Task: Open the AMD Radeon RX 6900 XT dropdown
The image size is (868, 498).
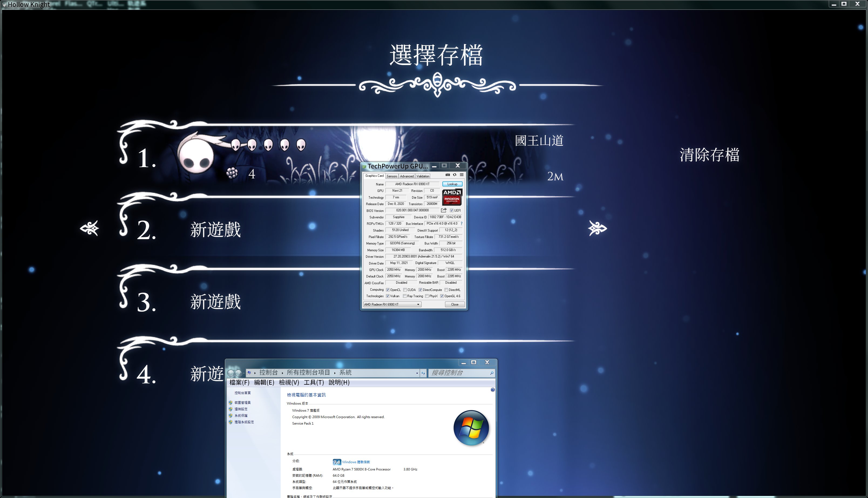Action: pos(392,304)
